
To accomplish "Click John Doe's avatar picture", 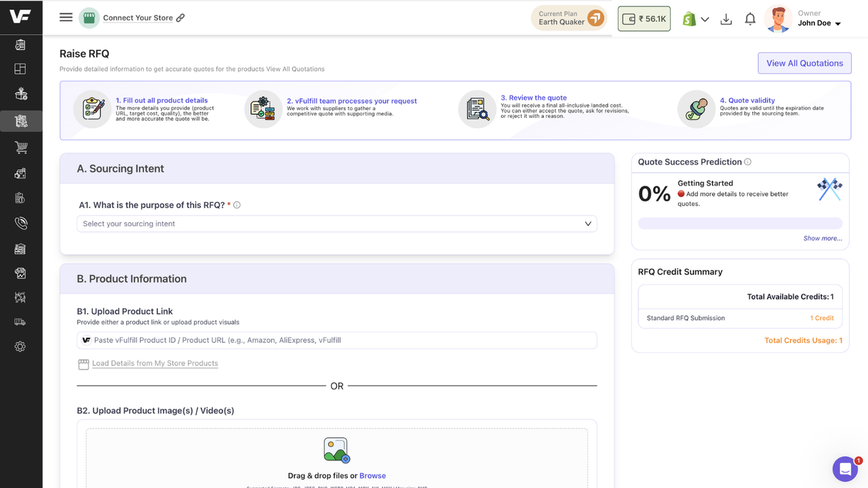I will pyautogui.click(x=778, y=19).
